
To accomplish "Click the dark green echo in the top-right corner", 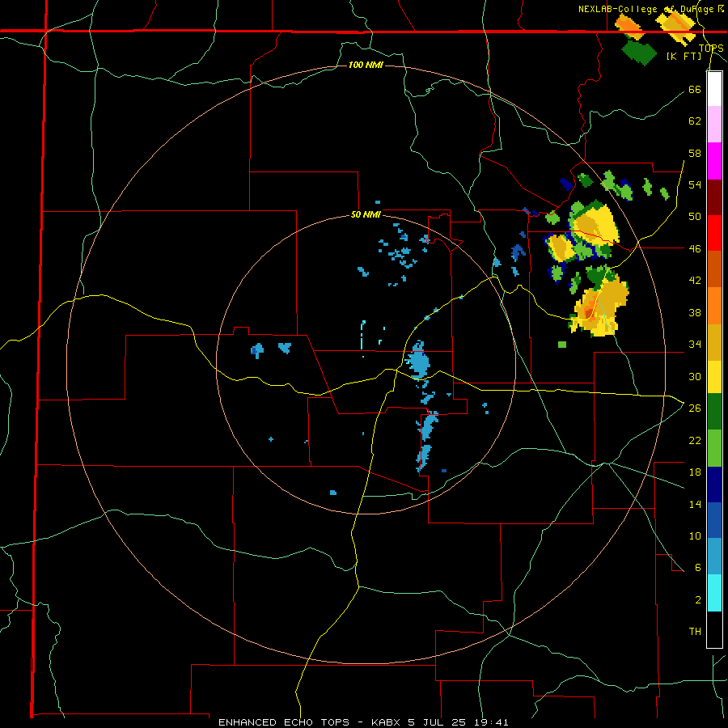I will [638, 53].
